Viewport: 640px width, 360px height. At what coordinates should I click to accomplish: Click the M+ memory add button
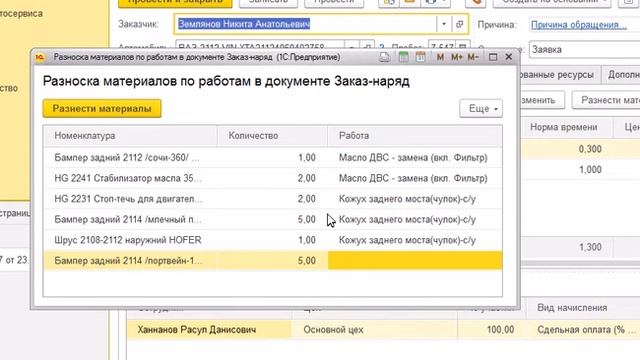pos(456,57)
